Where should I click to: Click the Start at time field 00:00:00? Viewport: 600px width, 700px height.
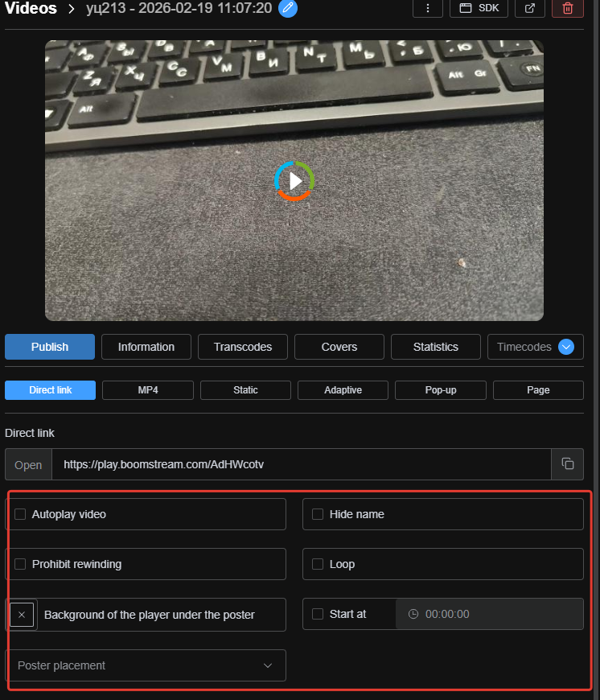coord(489,614)
